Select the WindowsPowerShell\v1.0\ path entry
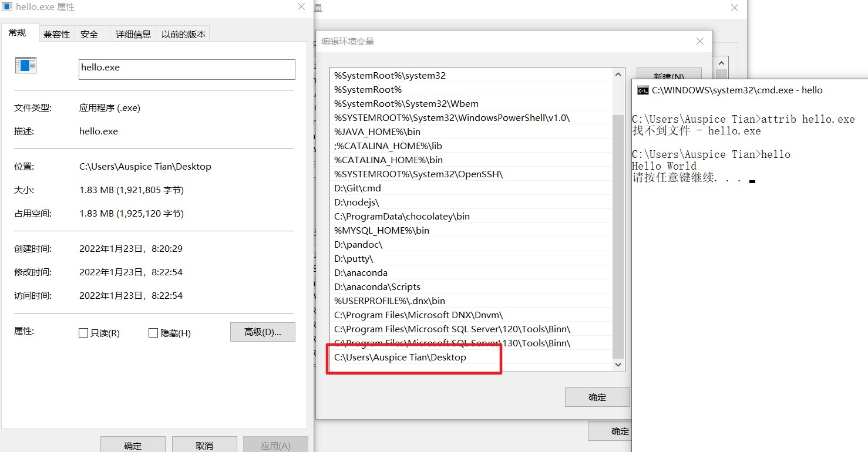This screenshot has height=452, width=868. point(470,117)
